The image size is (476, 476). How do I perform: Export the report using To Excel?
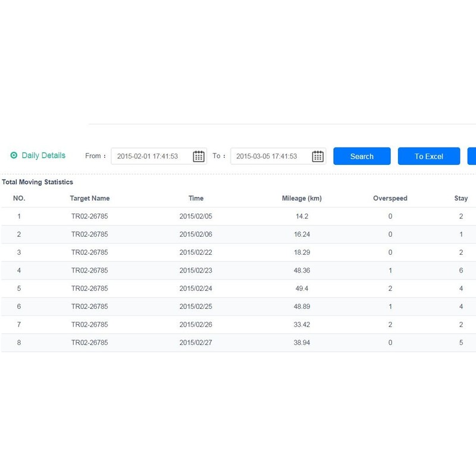coord(428,156)
